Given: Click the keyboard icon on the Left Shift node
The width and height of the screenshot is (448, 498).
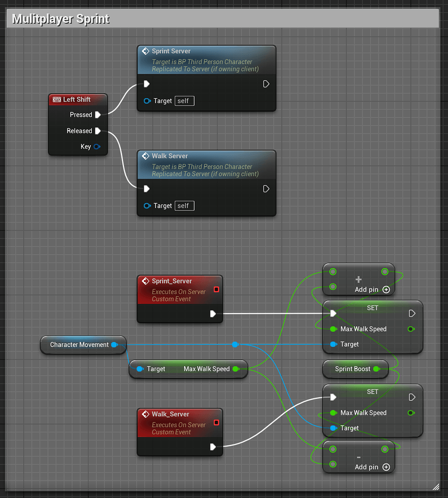Looking at the screenshot, I should point(56,99).
